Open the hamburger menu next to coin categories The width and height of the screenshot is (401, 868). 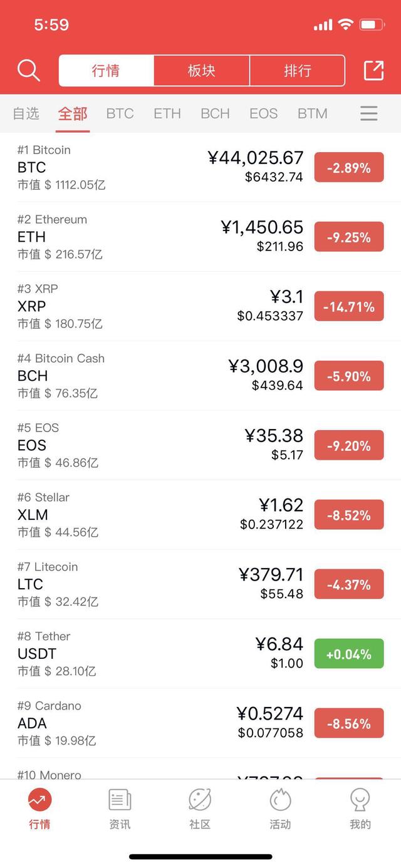(x=368, y=113)
